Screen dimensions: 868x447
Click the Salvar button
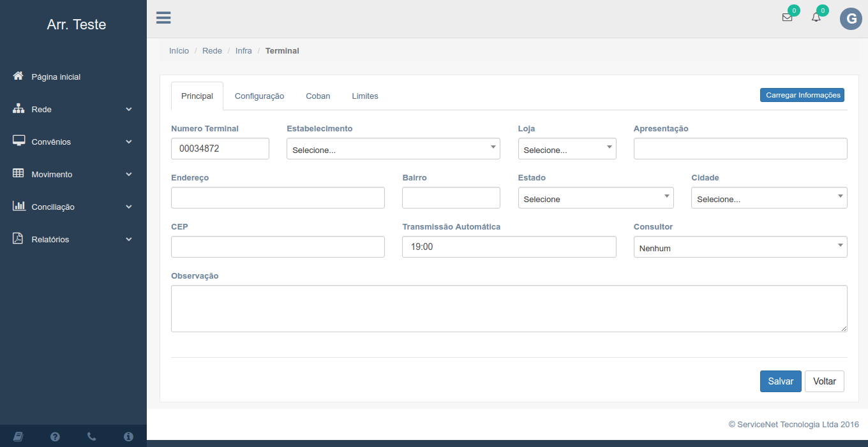780,381
